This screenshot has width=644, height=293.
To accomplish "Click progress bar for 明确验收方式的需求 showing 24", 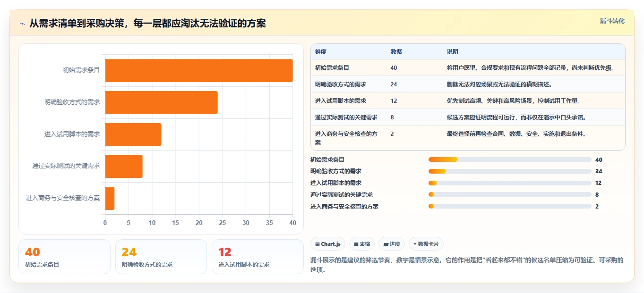I will 510,171.
